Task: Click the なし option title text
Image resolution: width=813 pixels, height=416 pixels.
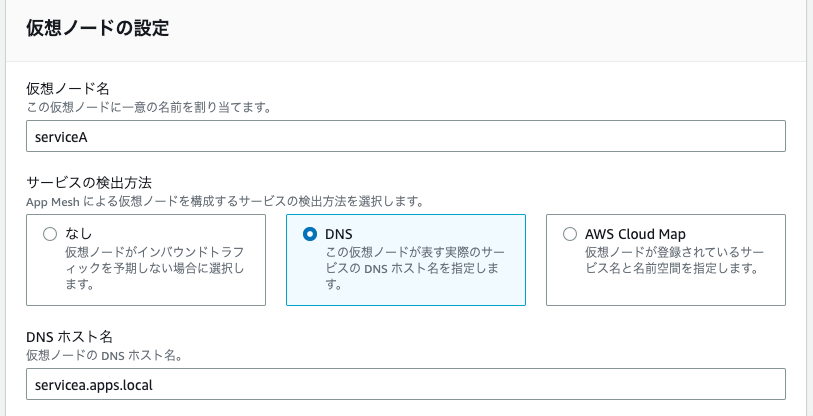Action: coord(79,234)
